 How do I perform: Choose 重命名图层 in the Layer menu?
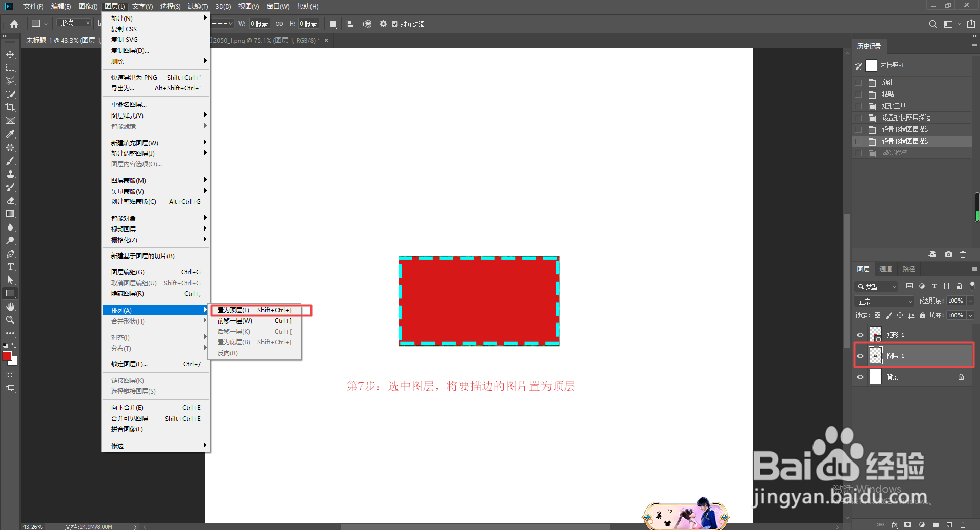click(156, 105)
